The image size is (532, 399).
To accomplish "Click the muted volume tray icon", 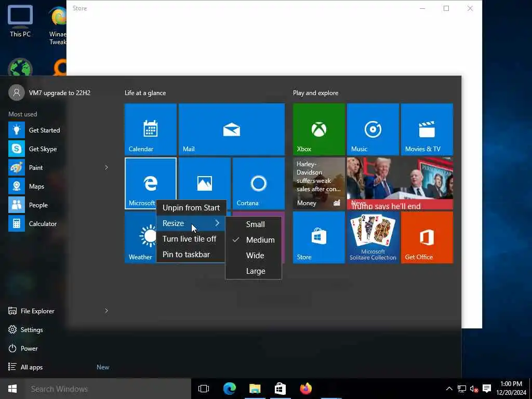I will [x=474, y=389].
